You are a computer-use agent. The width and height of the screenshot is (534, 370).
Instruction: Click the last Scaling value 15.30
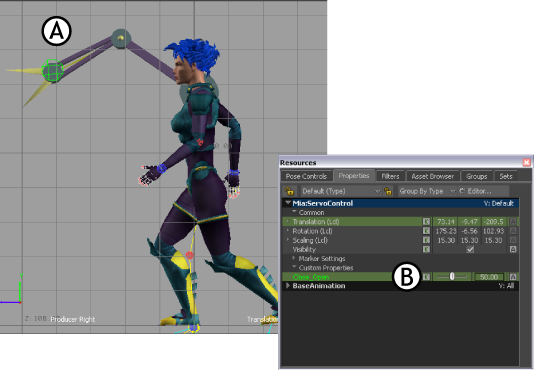[493, 240]
